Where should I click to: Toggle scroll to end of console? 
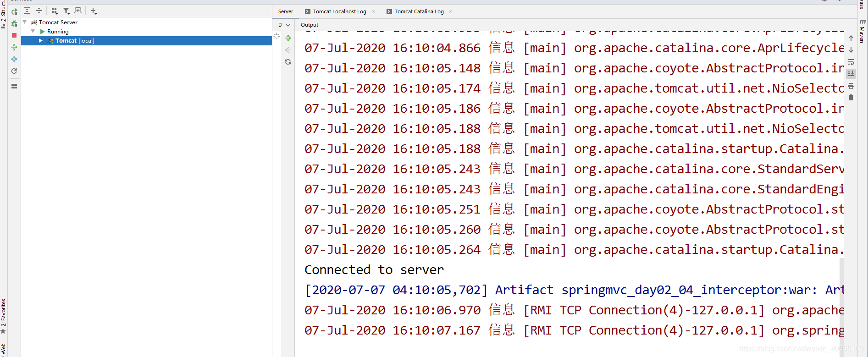[851, 74]
